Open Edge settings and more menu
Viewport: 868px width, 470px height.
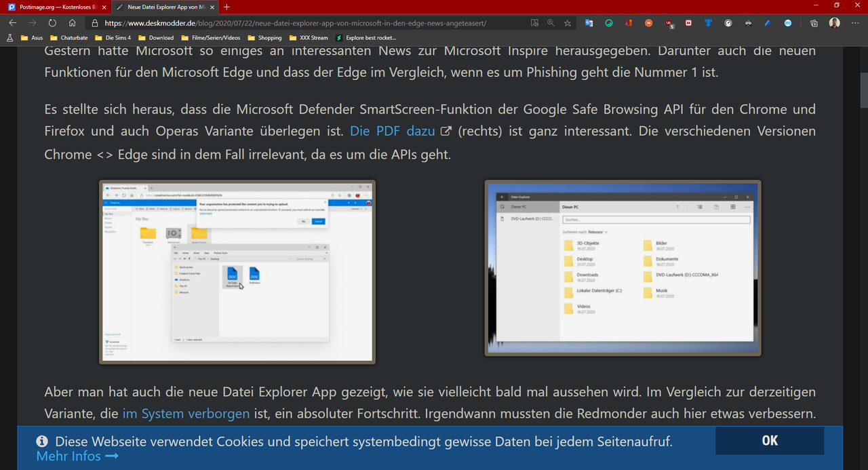(854, 22)
